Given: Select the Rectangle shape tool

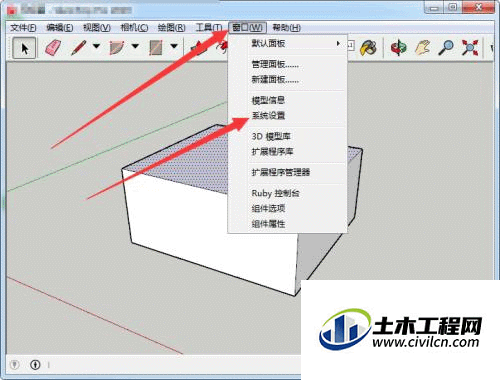Looking at the screenshot, I should coord(156,48).
